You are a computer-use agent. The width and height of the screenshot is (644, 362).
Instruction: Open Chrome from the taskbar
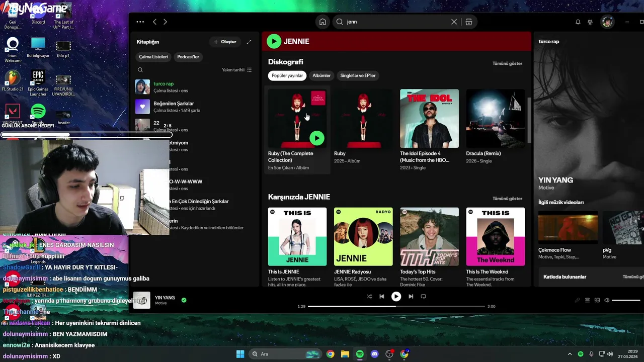330,354
